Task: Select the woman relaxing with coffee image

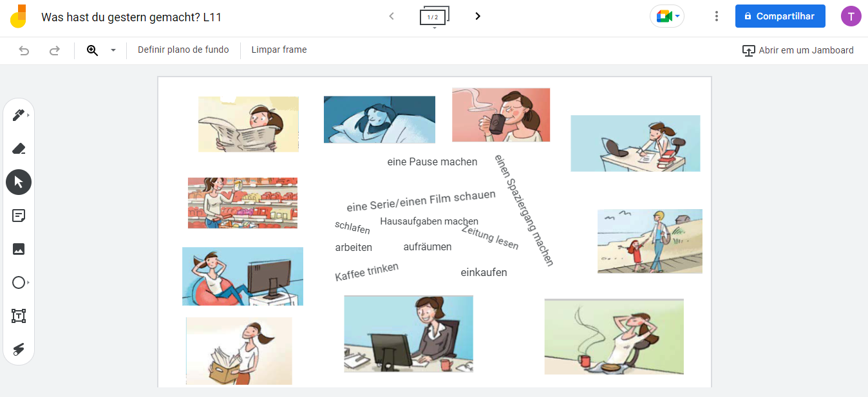Action: (x=614, y=337)
